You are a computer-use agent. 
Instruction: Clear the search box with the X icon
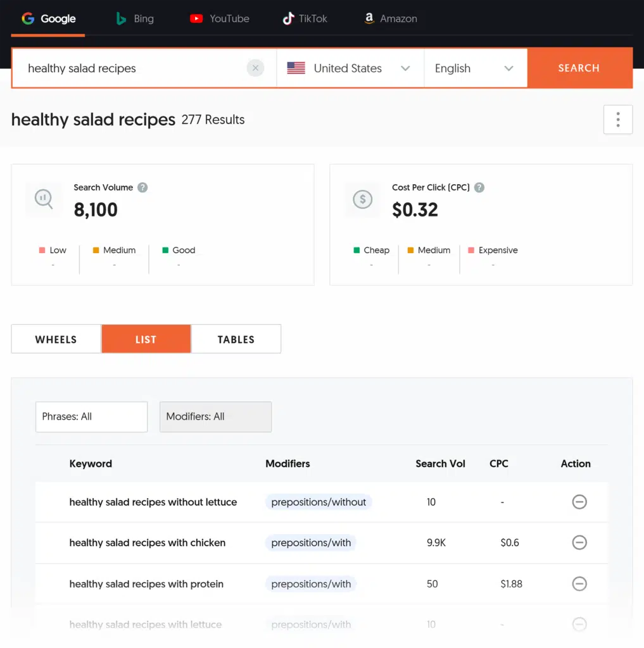click(255, 68)
